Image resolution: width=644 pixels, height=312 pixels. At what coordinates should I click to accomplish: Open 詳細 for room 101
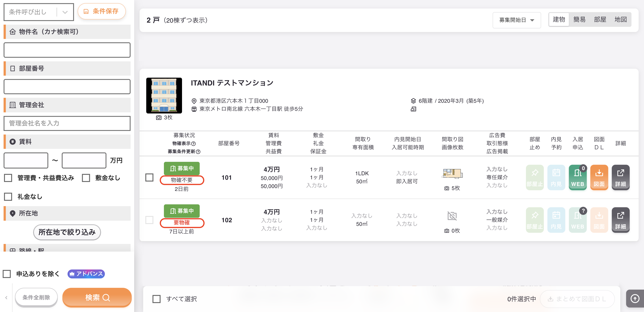[621, 177]
